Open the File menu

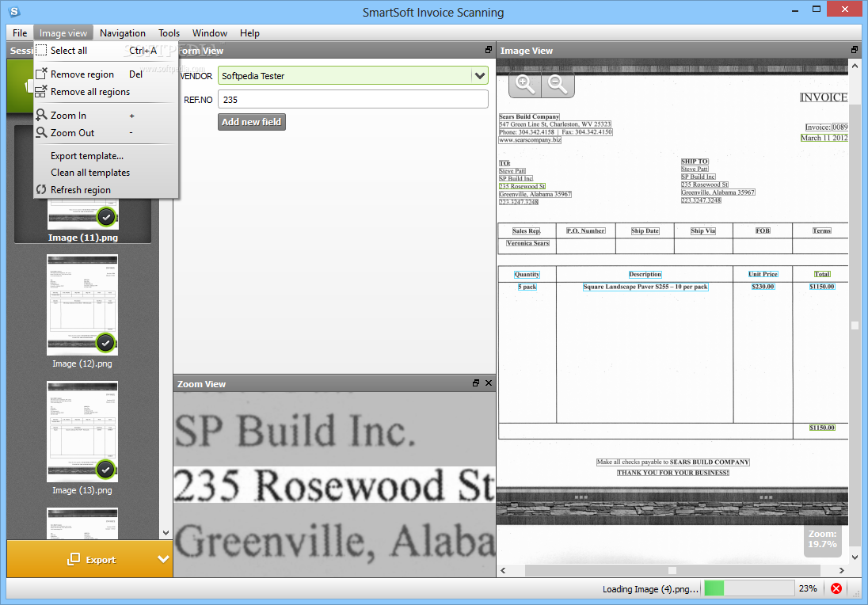20,32
